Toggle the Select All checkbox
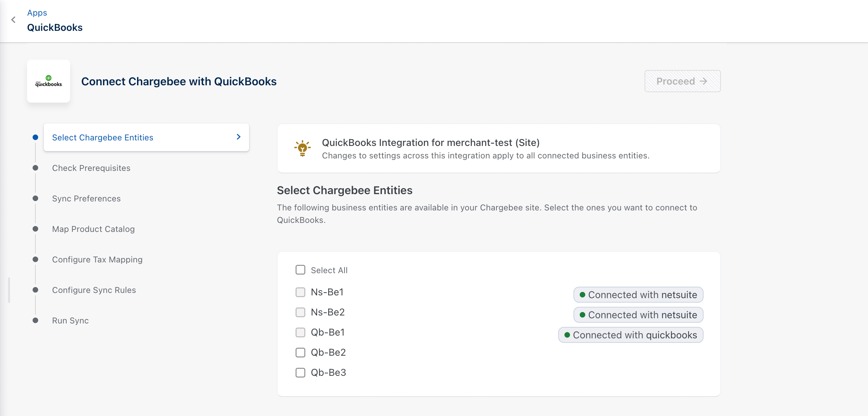This screenshot has width=868, height=416. (x=300, y=270)
